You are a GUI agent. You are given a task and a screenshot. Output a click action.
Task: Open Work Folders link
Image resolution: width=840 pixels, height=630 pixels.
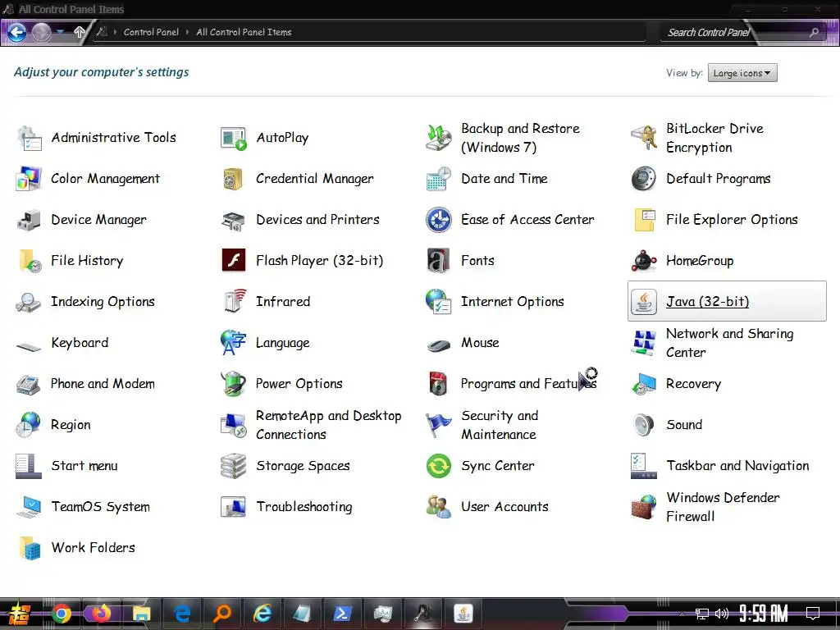coord(94,547)
